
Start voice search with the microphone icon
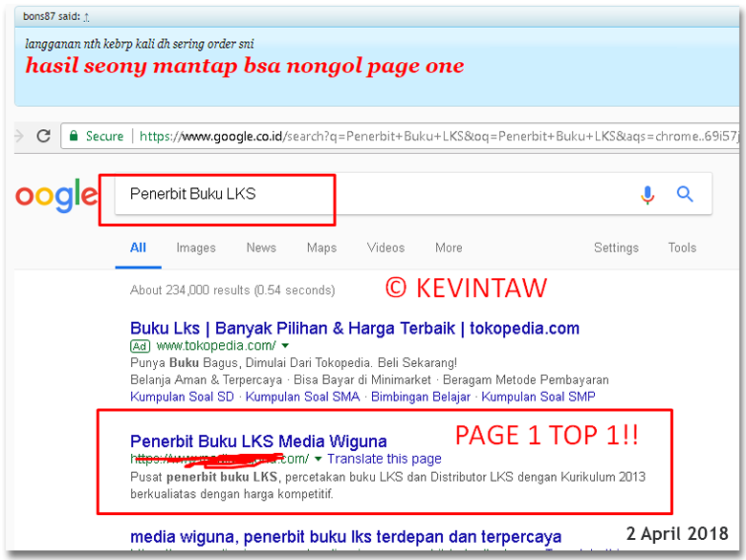647,194
